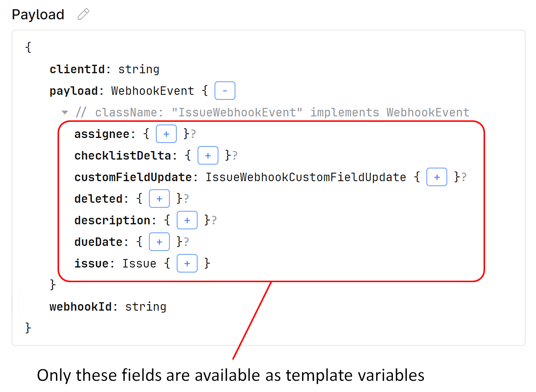
Task: Select the clientId field name
Action: [78, 69]
